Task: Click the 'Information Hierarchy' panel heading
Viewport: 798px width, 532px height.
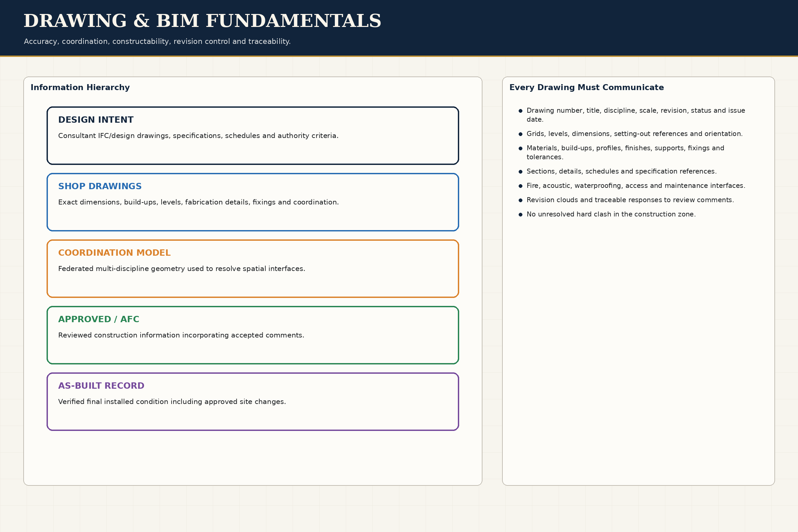Action: (80, 87)
